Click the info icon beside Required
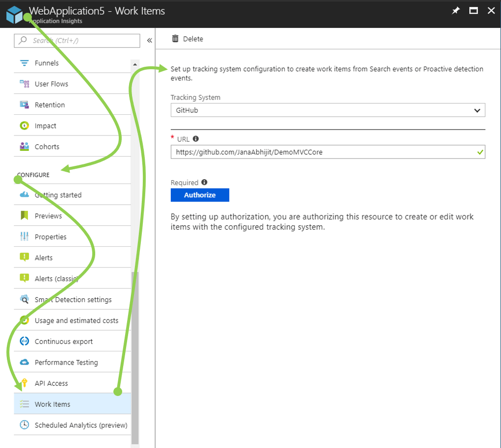 [203, 182]
